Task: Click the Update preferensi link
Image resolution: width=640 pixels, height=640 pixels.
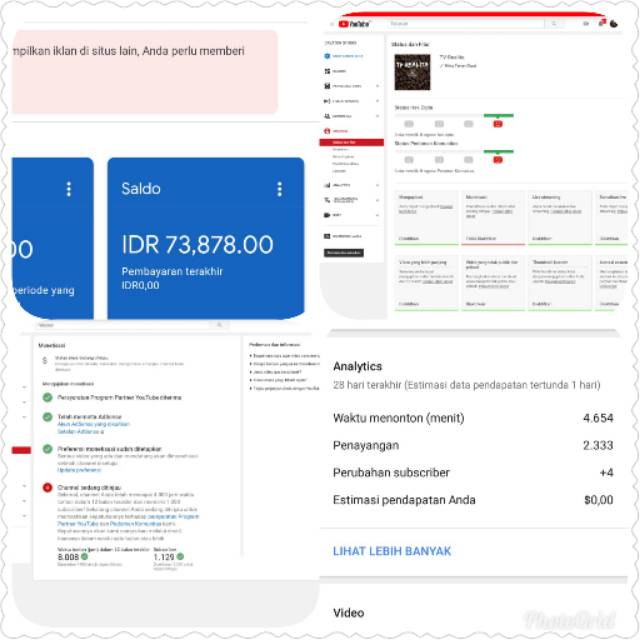Action: (x=76, y=469)
